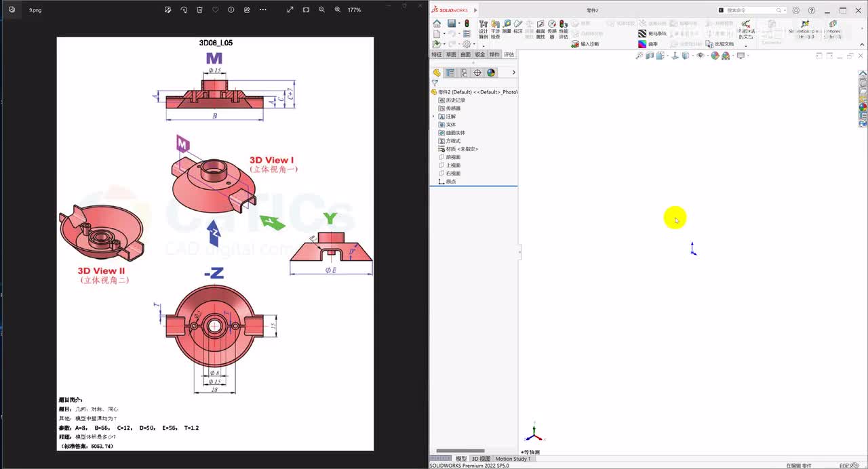Screen dimensions: 868x469
Task: Open the FeatureManager design tree tab
Action: (x=437, y=73)
